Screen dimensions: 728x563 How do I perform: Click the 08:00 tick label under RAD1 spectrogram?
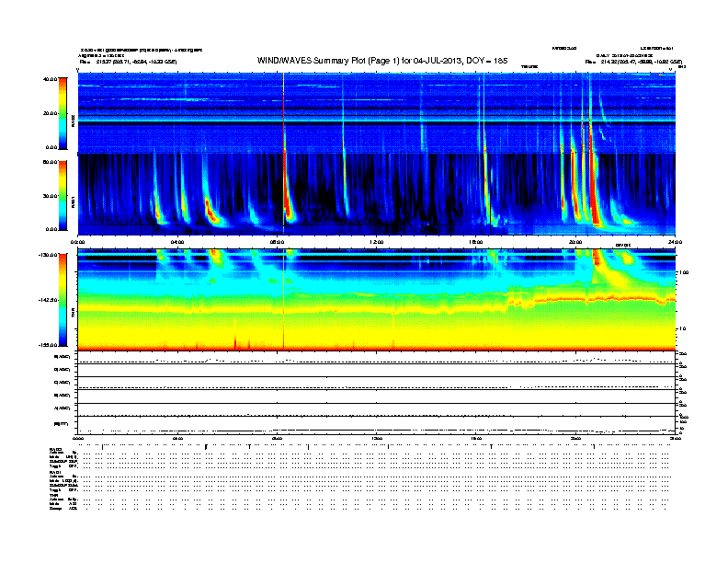coord(277,242)
